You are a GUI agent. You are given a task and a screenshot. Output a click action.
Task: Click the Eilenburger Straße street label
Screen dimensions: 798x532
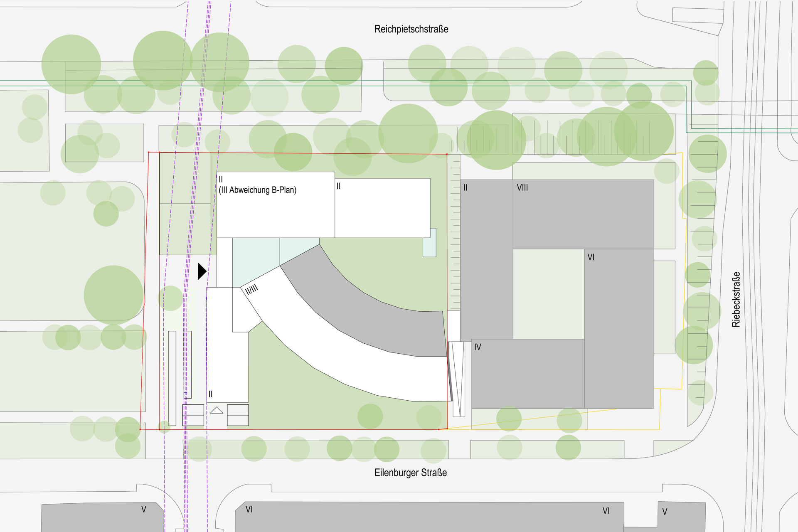point(410,473)
